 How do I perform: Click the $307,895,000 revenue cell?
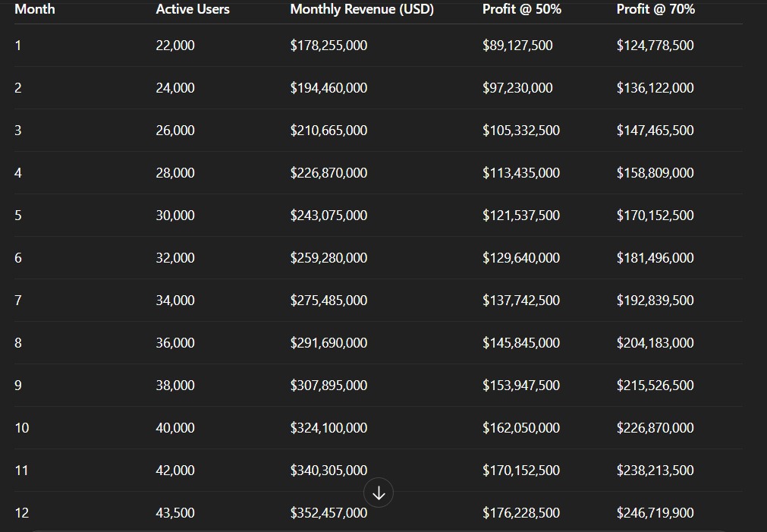point(328,386)
